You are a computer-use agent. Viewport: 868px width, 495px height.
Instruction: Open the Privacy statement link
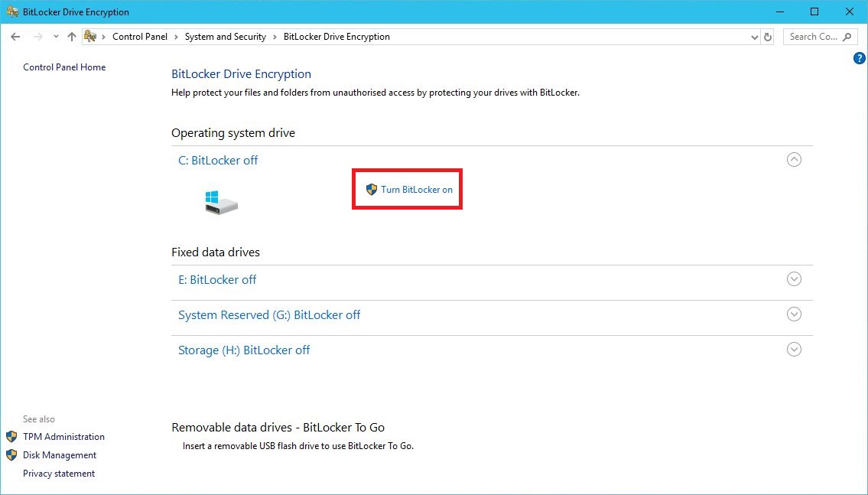pos(59,474)
